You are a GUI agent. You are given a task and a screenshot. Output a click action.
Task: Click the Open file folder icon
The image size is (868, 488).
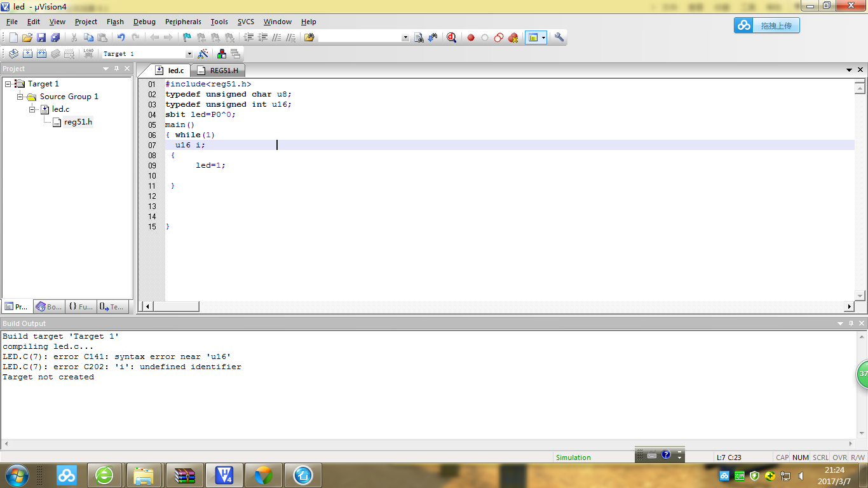pos(27,37)
